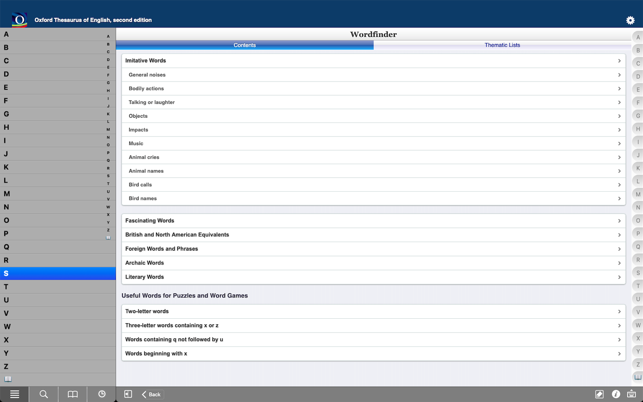Jump to letter S in right round index
This screenshot has height=402, width=643.
tap(638, 272)
